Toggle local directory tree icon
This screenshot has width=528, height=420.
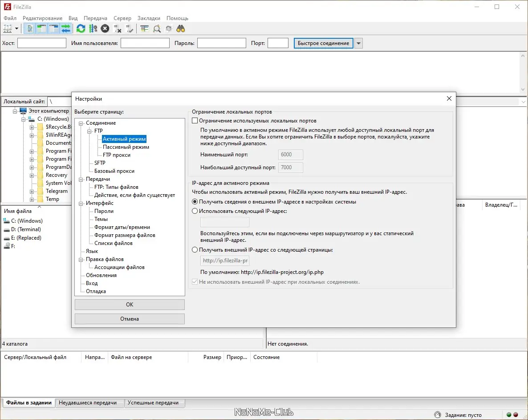pyautogui.click(x=42, y=29)
